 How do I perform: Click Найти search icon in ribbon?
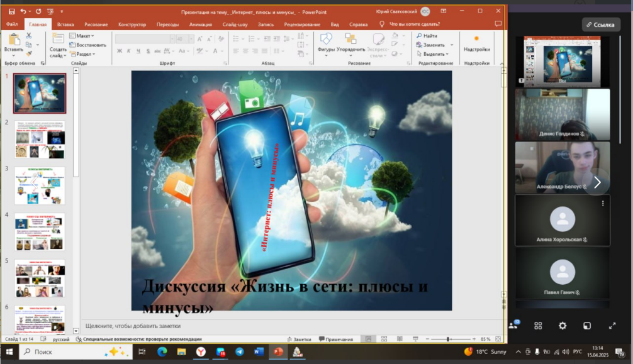[x=420, y=36]
